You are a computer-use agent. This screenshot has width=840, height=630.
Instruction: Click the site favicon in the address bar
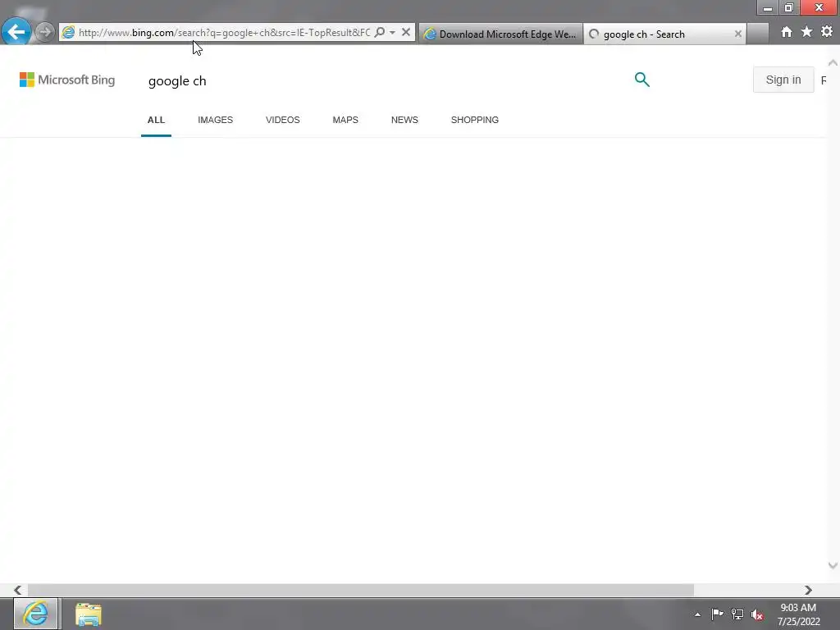pos(68,32)
